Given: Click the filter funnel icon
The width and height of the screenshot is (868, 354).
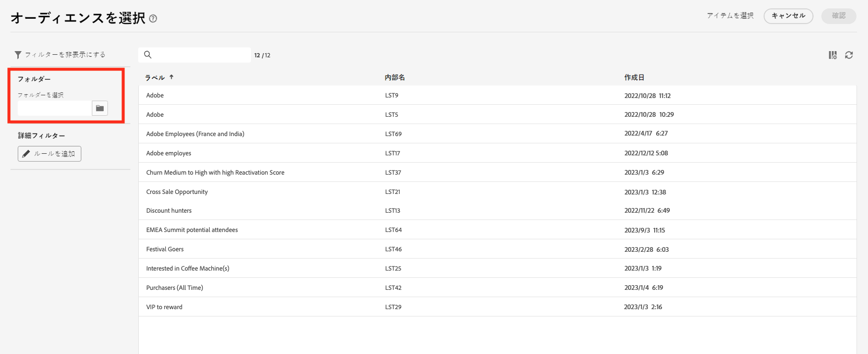Looking at the screenshot, I should 18,55.
